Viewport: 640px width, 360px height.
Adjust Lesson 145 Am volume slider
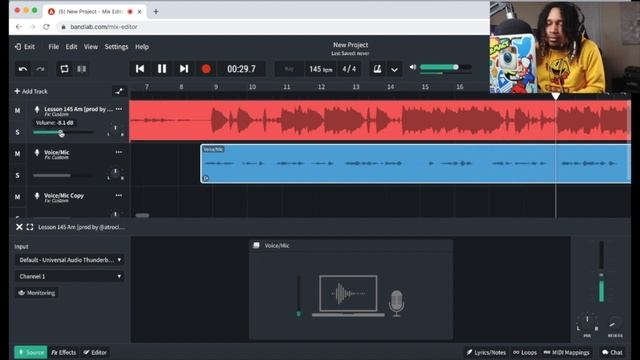click(63, 132)
